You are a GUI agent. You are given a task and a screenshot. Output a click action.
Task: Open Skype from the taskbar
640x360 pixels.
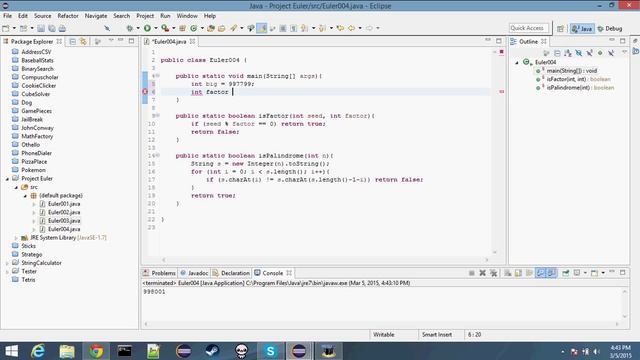click(270, 351)
